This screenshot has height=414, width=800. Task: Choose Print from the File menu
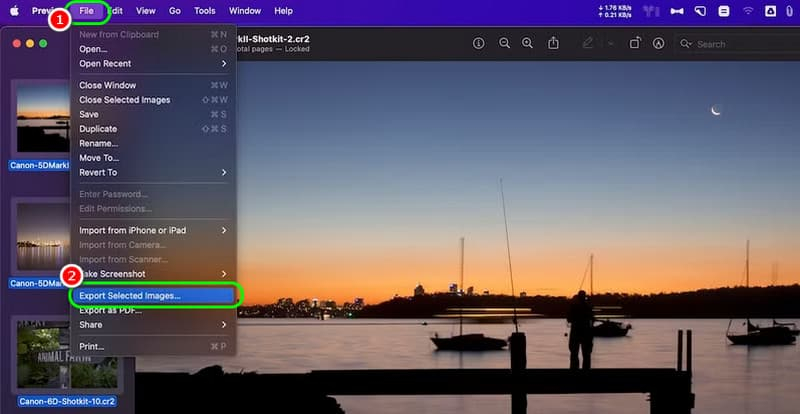tap(153, 347)
